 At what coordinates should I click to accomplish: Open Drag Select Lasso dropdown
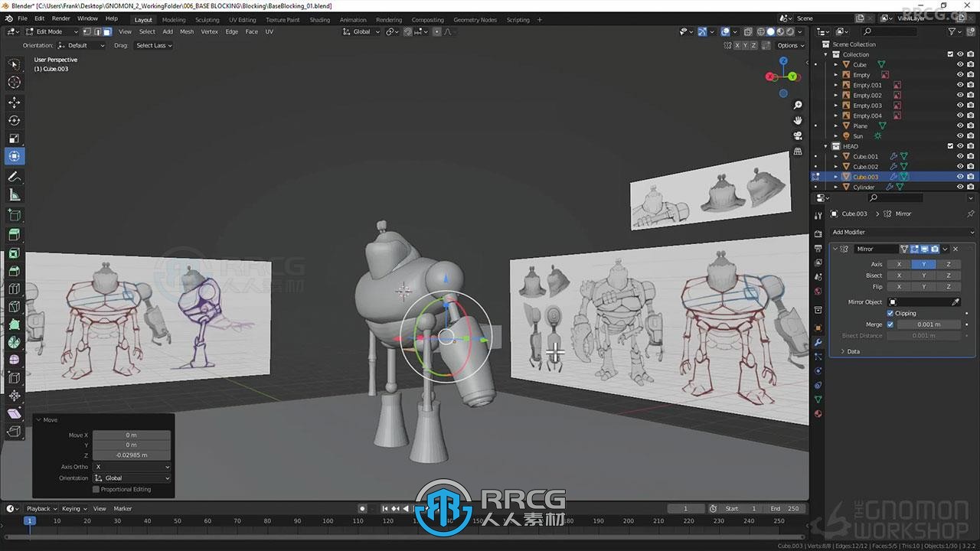pyautogui.click(x=153, y=45)
